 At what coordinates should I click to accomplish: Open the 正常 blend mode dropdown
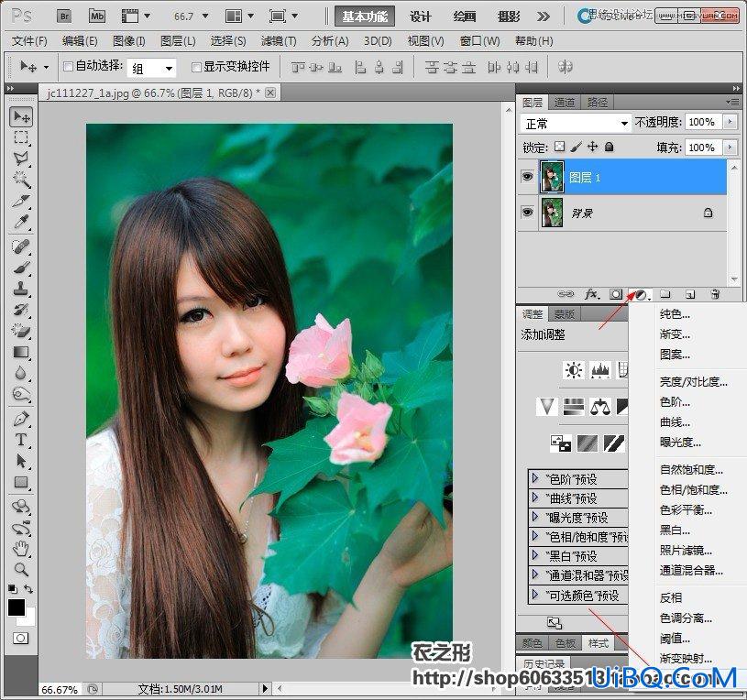click(576, 124)
